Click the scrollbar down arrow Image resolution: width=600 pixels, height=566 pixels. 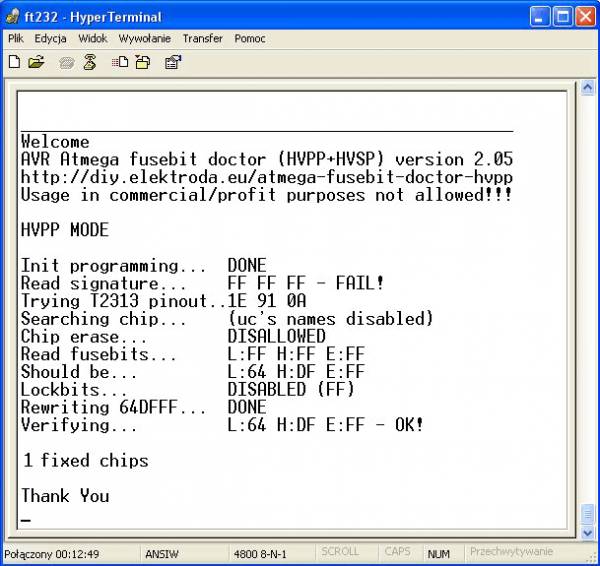click(587, 532)
